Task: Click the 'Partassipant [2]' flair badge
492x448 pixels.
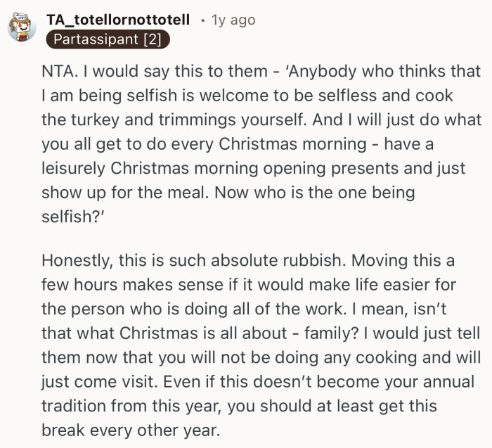Action: [108, 40]
